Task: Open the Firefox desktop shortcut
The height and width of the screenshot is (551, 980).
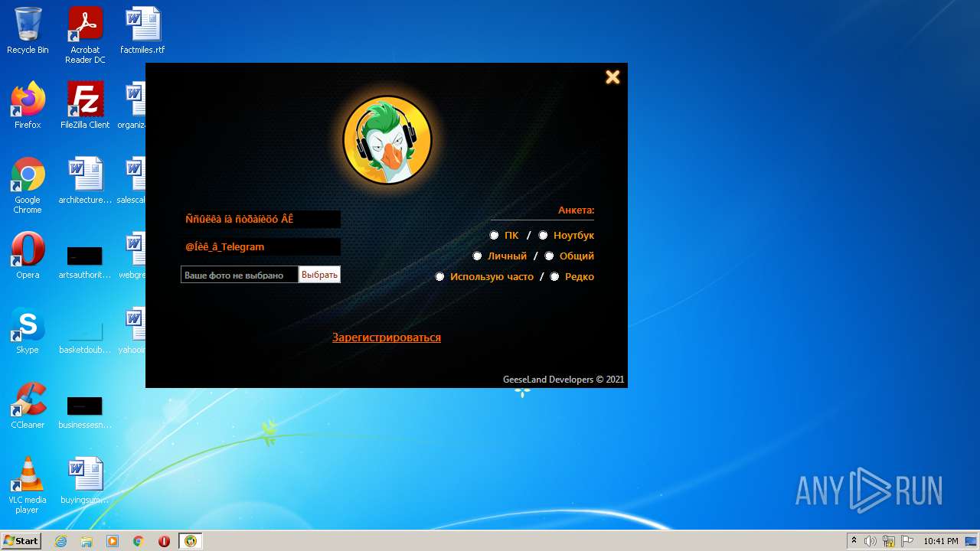Action: 28,106
